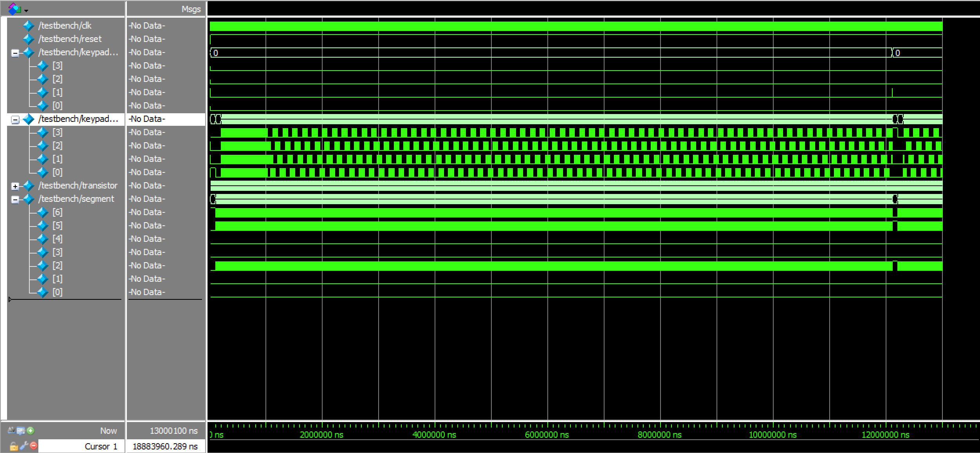This screenshot has height=453, width=980.
Task: Click the 6000000 ns timeline mark
Action: click(547, 434)
